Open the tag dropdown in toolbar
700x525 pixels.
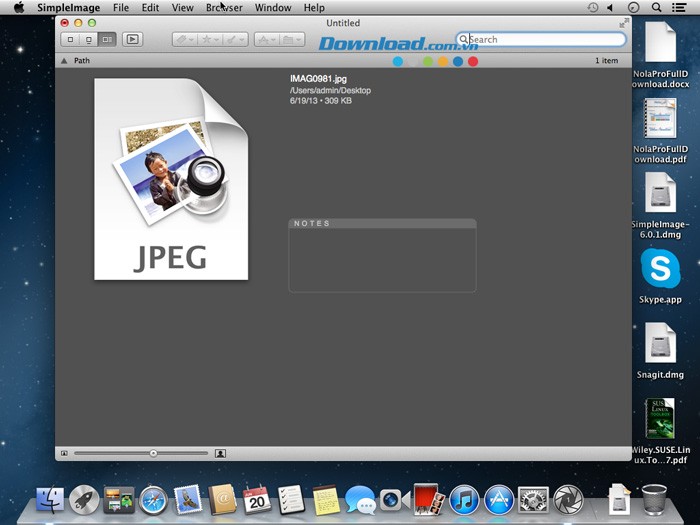click(x=184, y=40)
